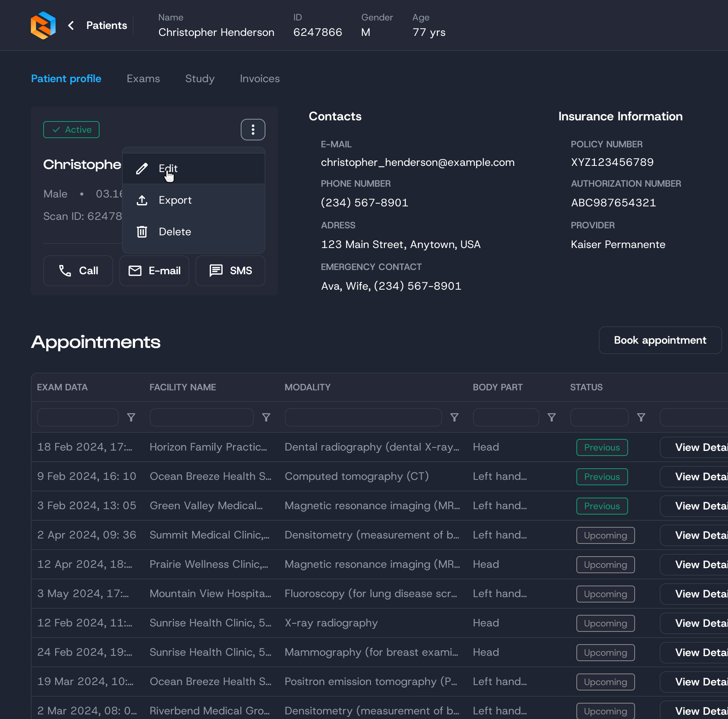Select Export from the options menu
Viewport: 728px width, 719px height.
click(x=194, y=200)
